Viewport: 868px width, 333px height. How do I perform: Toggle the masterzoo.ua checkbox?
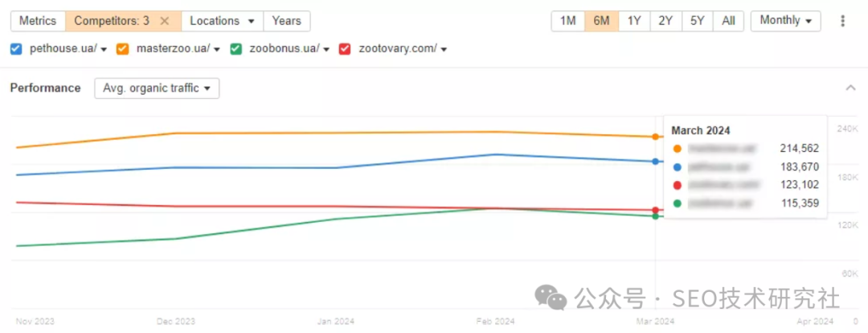123,49
